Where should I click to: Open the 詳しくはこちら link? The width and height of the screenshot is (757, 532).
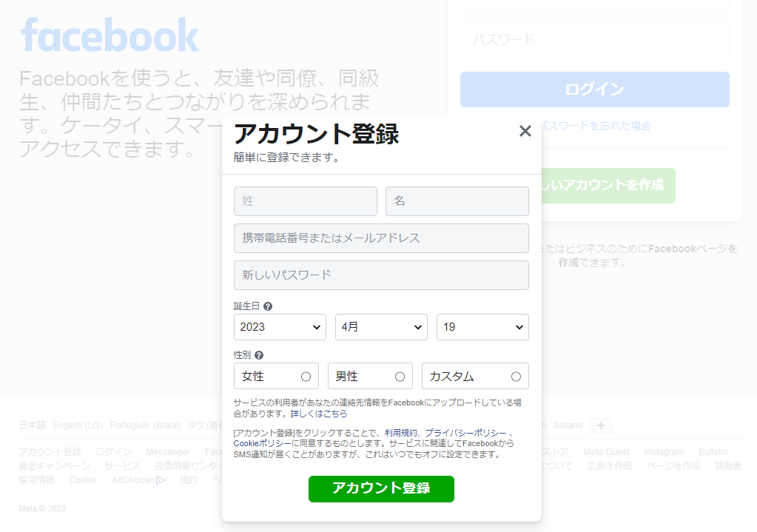[318, 414]
